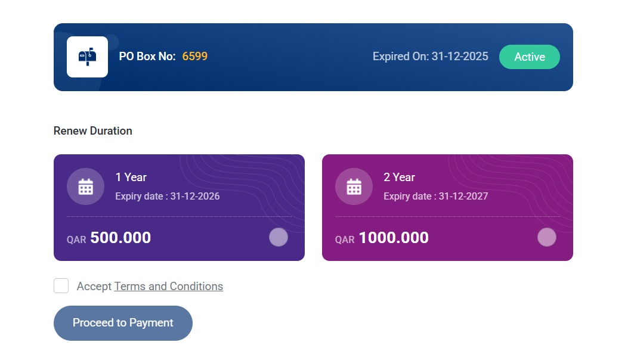Click the Expiry date 31-12-2026 text
This screenshot has width=631, height=364.
[x=168, y=196]
